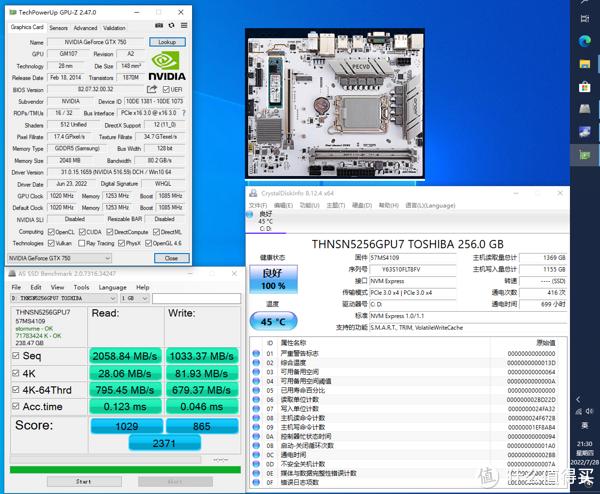This screenshot has width=600, height=494.
Task: Click the GPU-Z title bar app icon
Action: (13, 12)
